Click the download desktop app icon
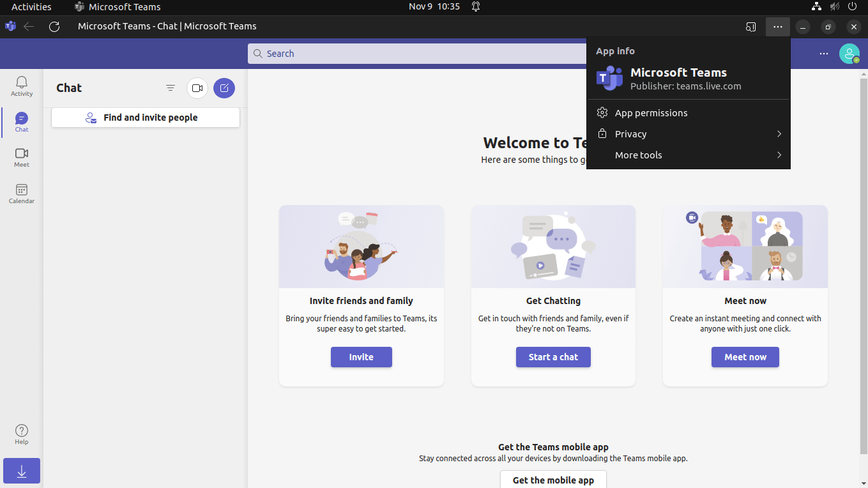 [x=21, y=471]
